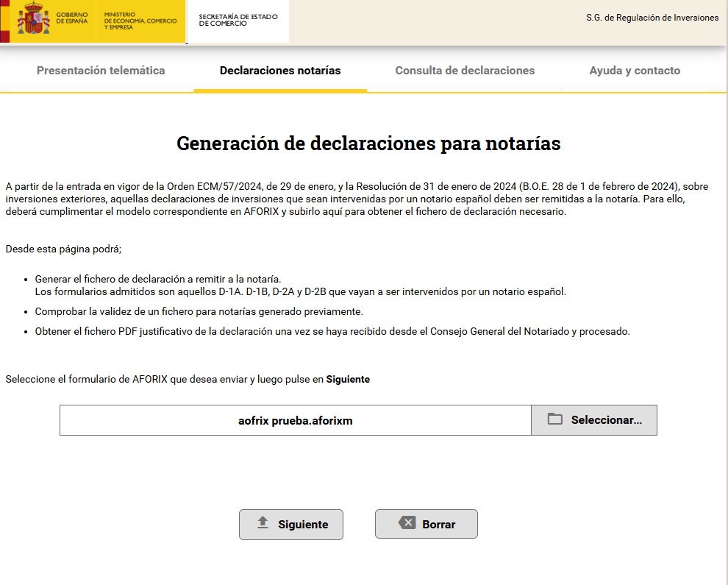
Task: Click the S.G. de Regulación de Inversiones header text
Action: 652,18
